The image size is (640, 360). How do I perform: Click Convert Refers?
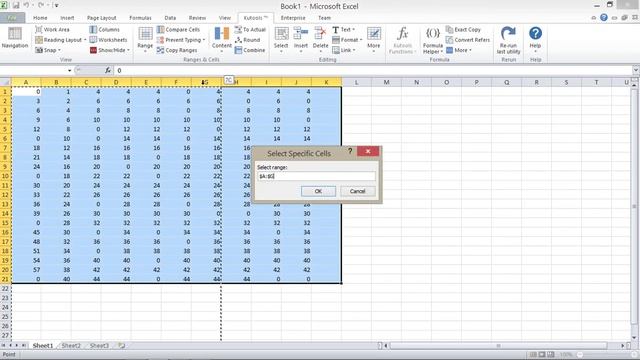pyautogui.click(x=468, y=40)
